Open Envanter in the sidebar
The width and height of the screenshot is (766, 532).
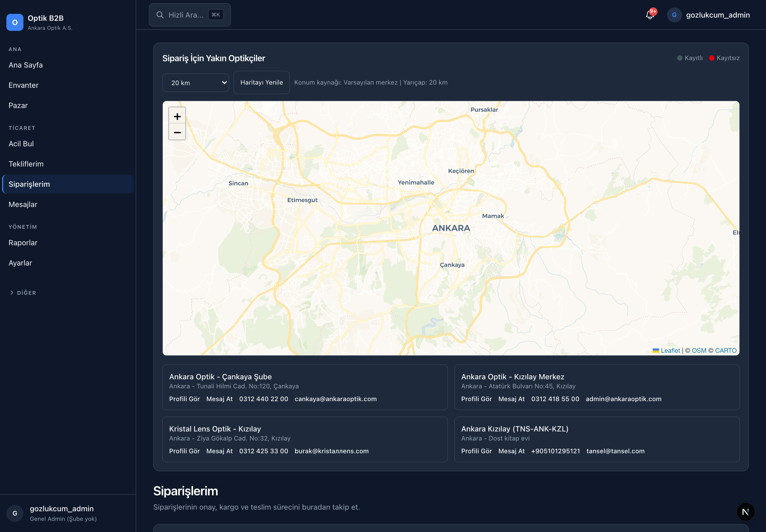[x=68, y=85]
